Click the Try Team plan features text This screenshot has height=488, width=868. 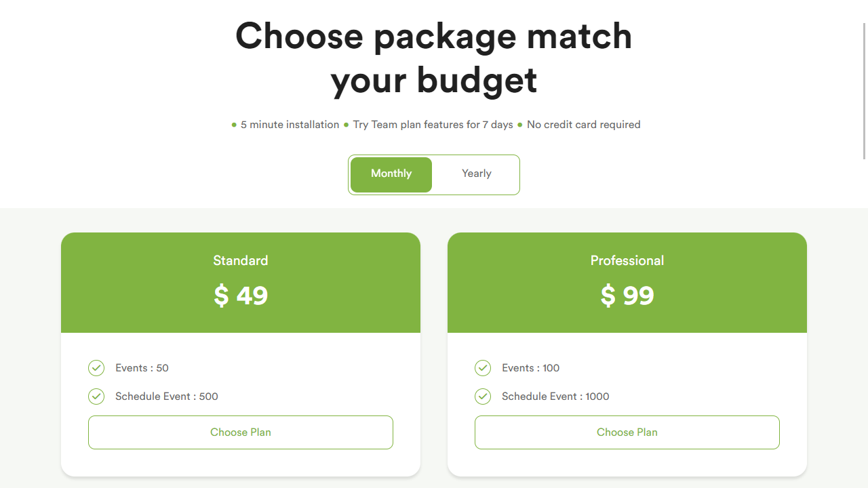tap(433, 125)
